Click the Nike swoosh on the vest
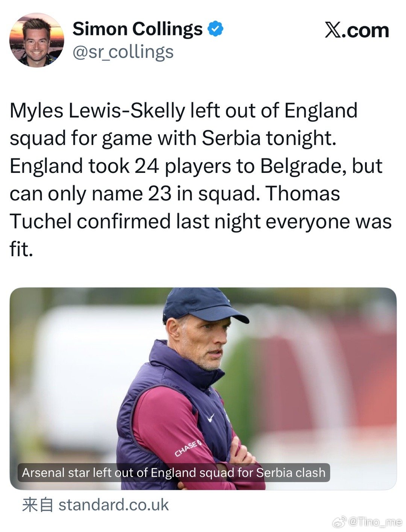This screenshot has width=406, height=532. [211, 417]
